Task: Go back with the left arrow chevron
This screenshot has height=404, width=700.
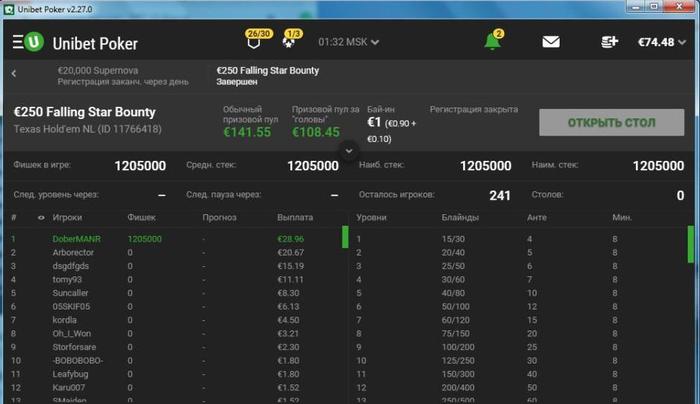Action: tap(14, 74)
